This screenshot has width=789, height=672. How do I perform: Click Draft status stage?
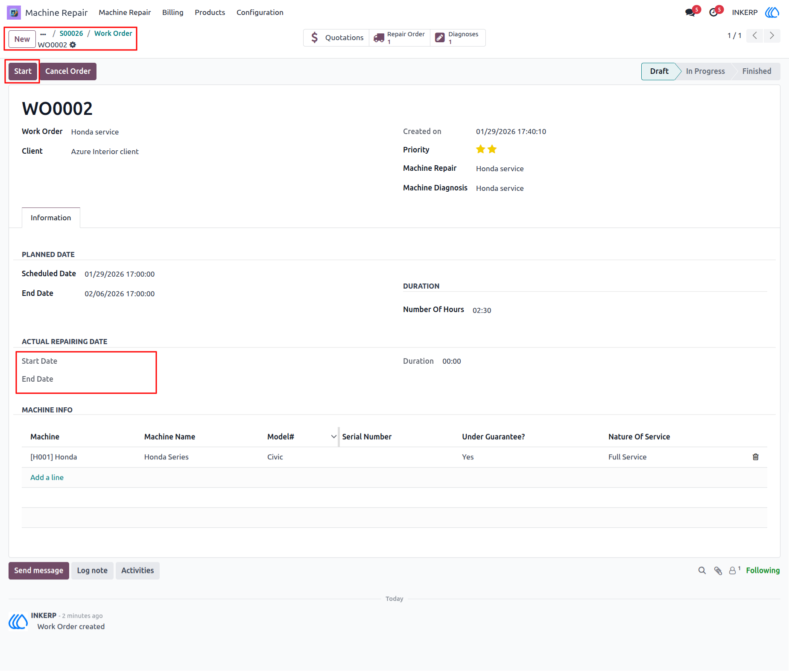(659, 71)
